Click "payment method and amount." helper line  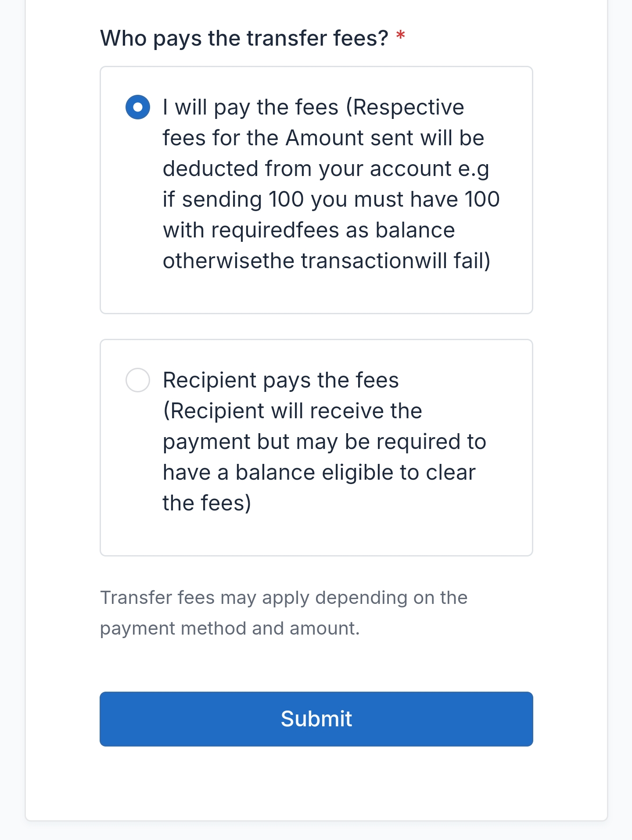pos(230,628)
